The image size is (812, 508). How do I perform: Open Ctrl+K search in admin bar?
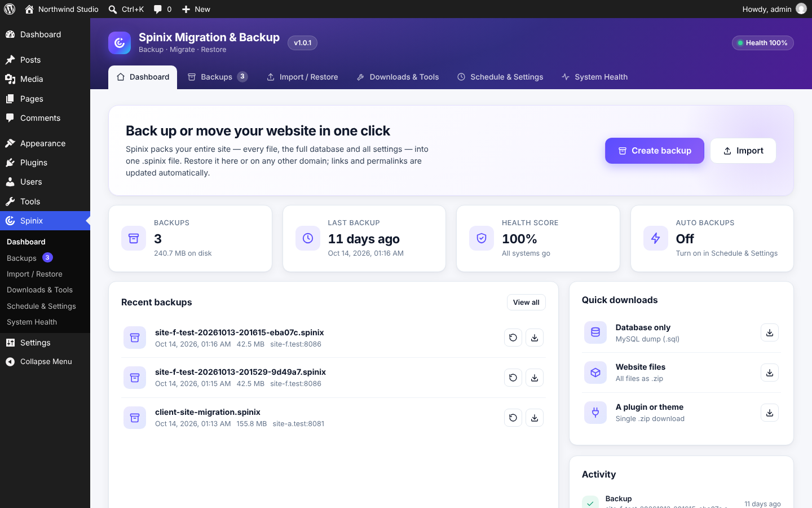(x=126, y=9)
